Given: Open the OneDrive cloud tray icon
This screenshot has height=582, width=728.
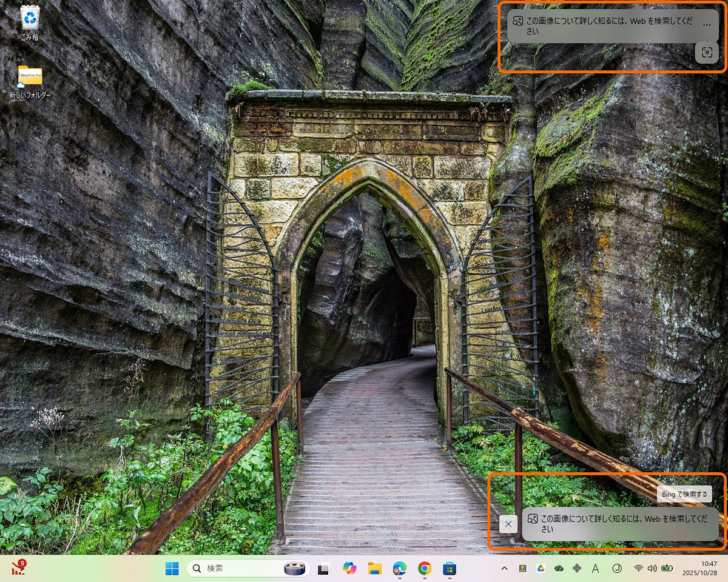Looking at the screenshot, I should coord(559,569).
